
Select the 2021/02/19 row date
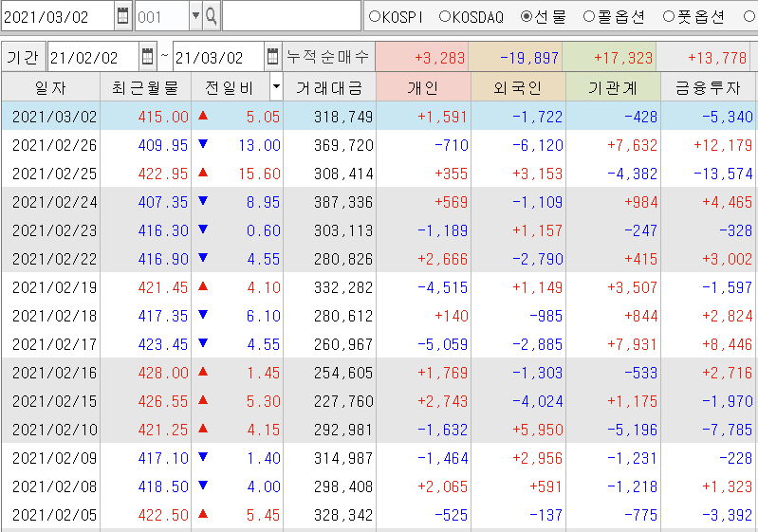tap(55, 287)
